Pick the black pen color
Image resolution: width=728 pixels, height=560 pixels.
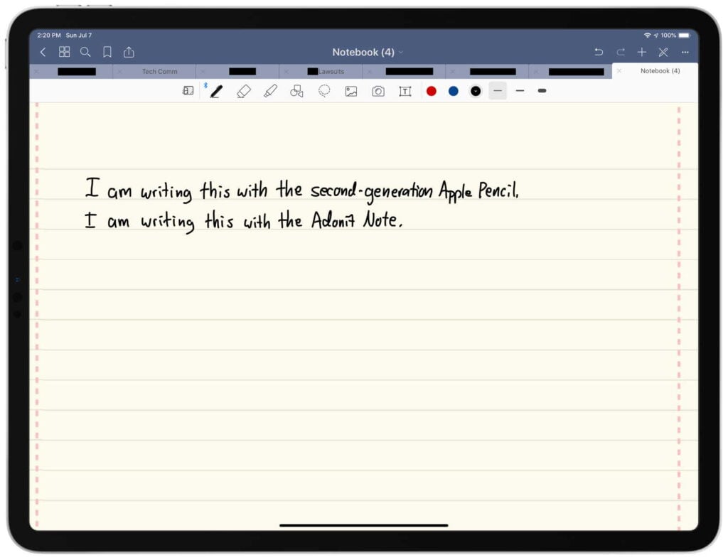(476, 92)
